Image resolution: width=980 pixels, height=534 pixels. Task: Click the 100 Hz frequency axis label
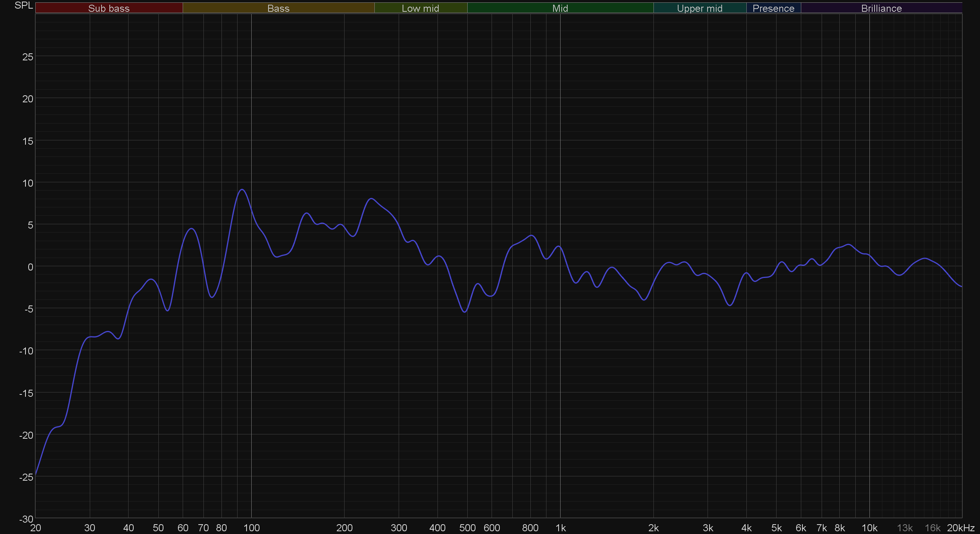(252, 528)
